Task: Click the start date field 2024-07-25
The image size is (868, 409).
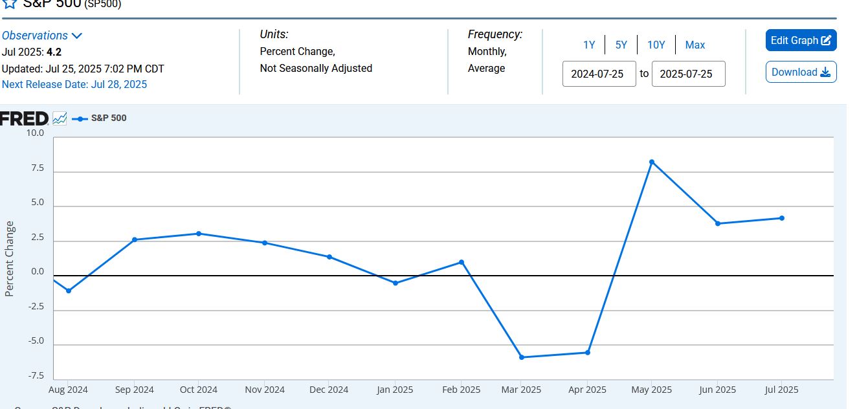Action: coord(599,74)
